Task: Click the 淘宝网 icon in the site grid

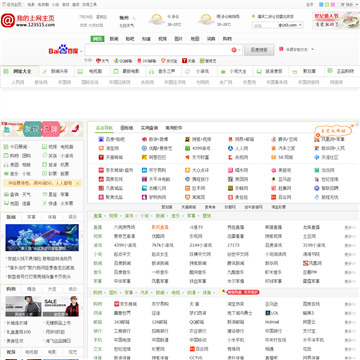Action: [x=101, y=148]
